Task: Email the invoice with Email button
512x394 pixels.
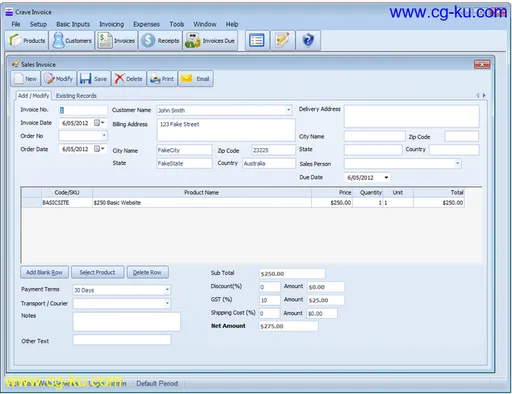Action: coord(195,79)
